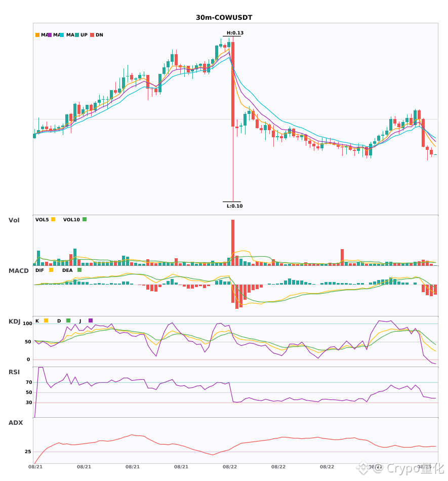The image size is (448, 481).
Task: Select the green DEA legend swatch
Action: pyautogui.click(x=79, y=270)
